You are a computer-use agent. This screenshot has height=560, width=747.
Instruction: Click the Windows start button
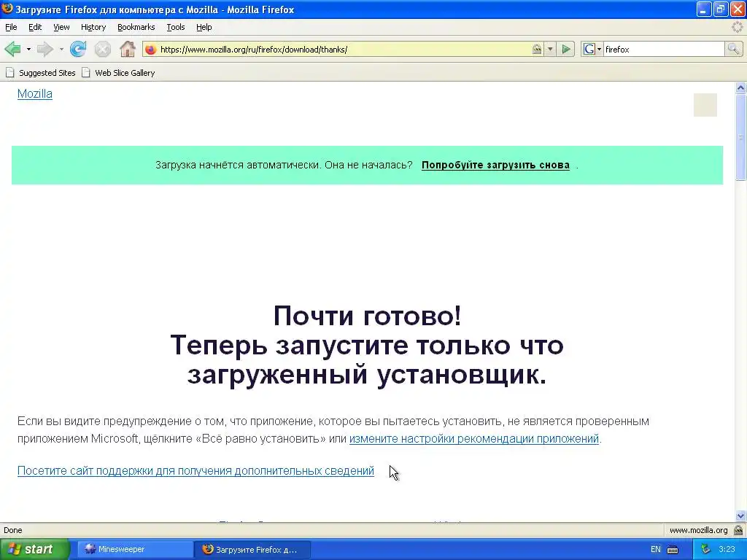pyautogui.click(x=34, y=549)
